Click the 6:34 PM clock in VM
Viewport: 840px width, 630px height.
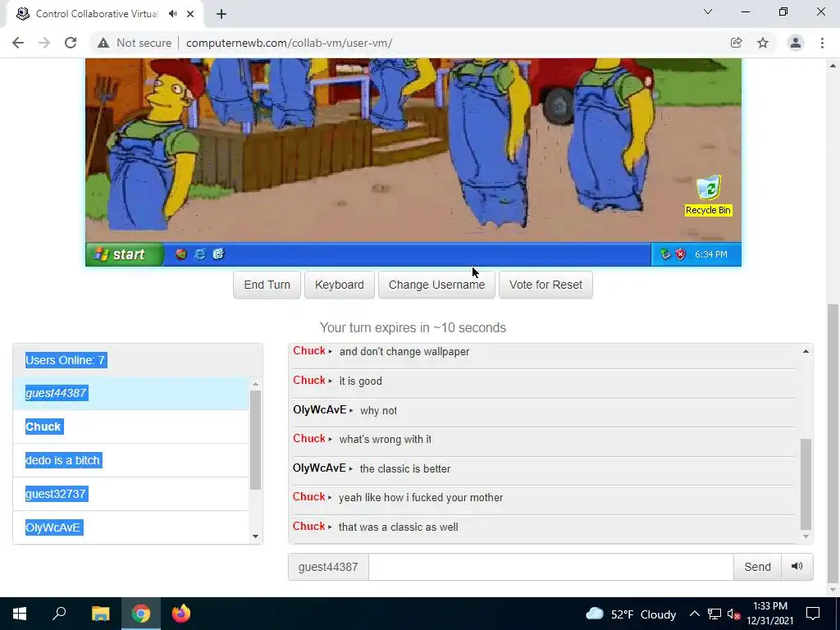(x=711, y=254)
